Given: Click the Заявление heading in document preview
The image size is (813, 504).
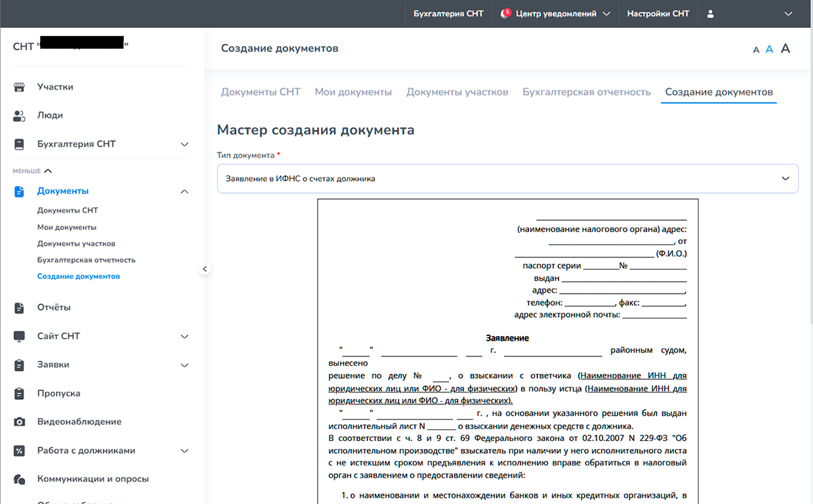Looking at the screenshot, I should tap(507, 338).
